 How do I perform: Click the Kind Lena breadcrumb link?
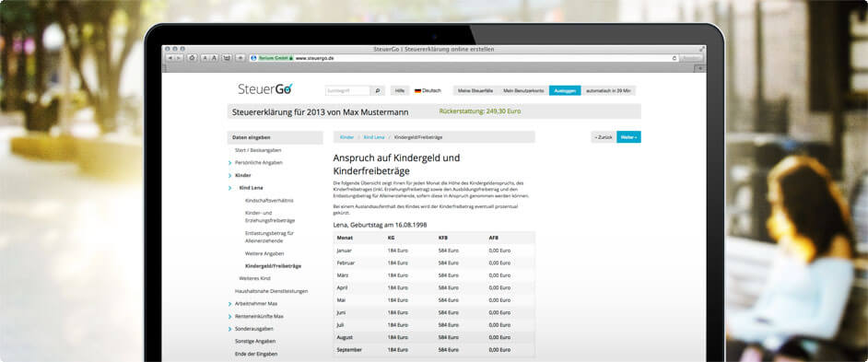point(374,136)
